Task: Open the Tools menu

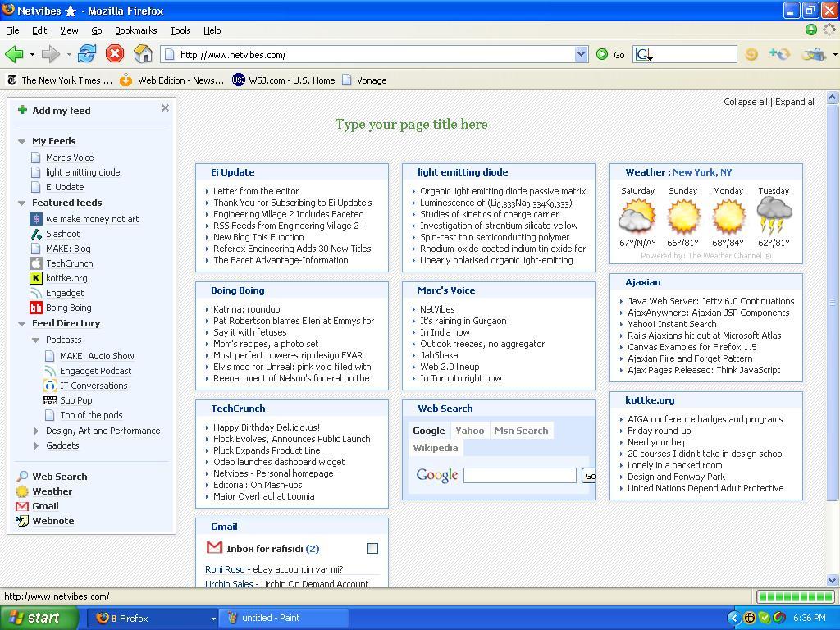Action: point(180,30)
